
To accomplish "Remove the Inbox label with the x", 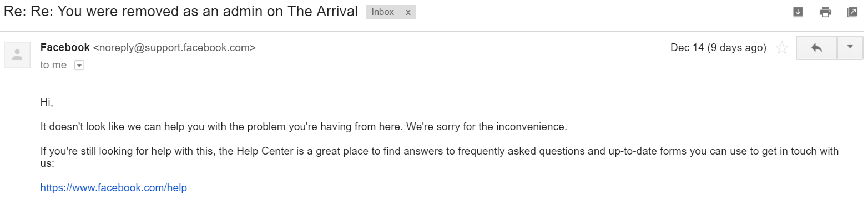I will coord(408,12).
